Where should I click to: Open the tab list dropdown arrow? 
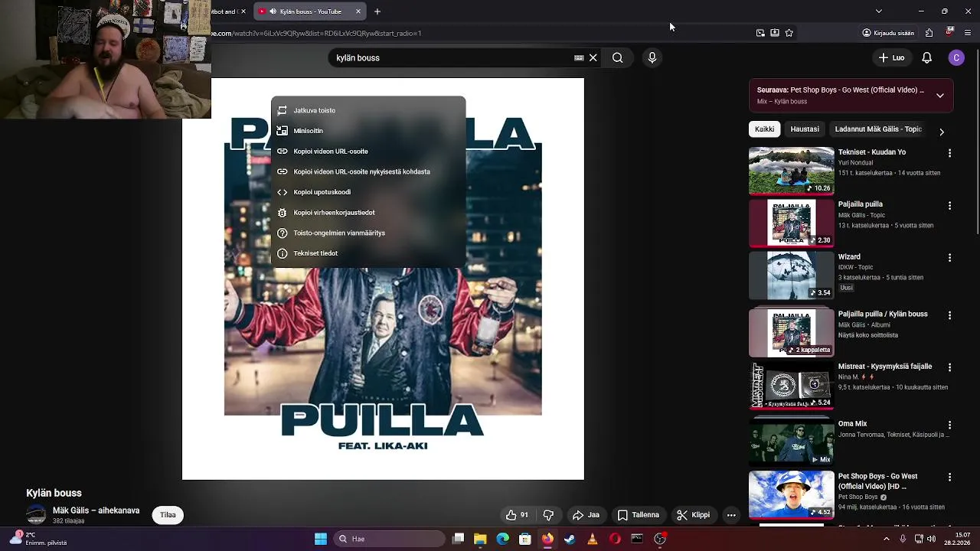(x=878, y=11)
